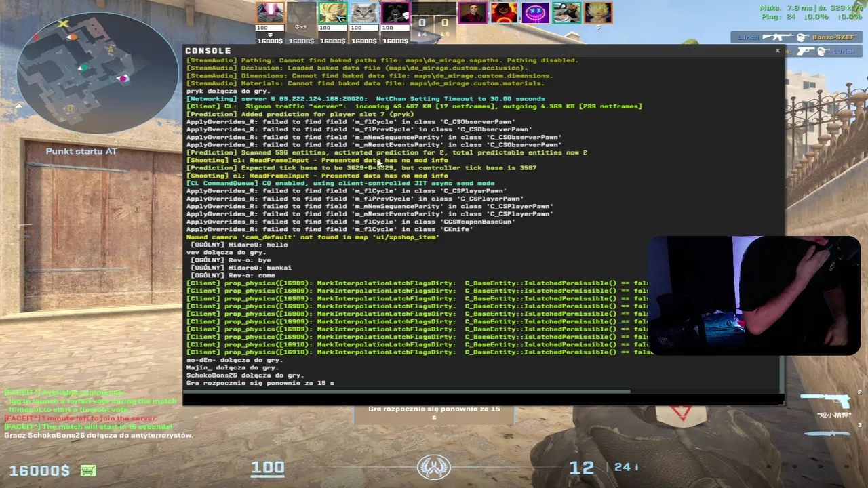
Task: Click the rifle icon in the kill feed
Action: coord(777,37)
